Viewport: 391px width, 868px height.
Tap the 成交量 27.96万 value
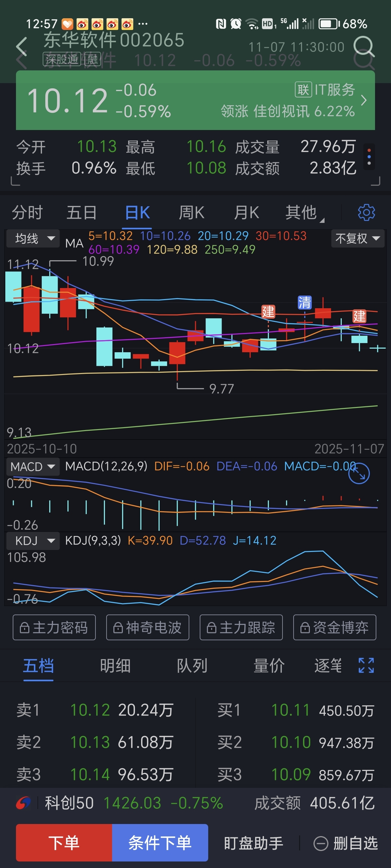click(328, 147)
